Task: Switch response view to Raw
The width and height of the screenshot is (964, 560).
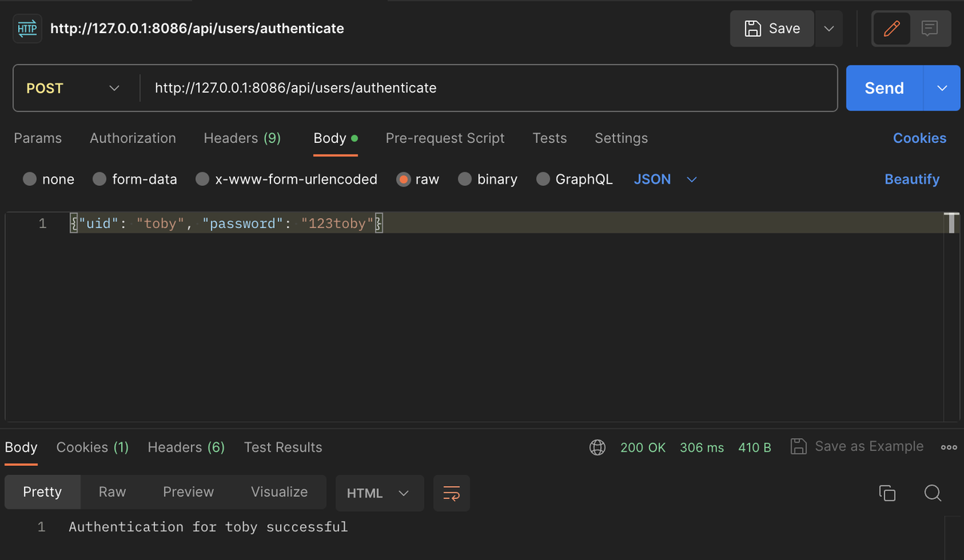Action: coord(112,492)
